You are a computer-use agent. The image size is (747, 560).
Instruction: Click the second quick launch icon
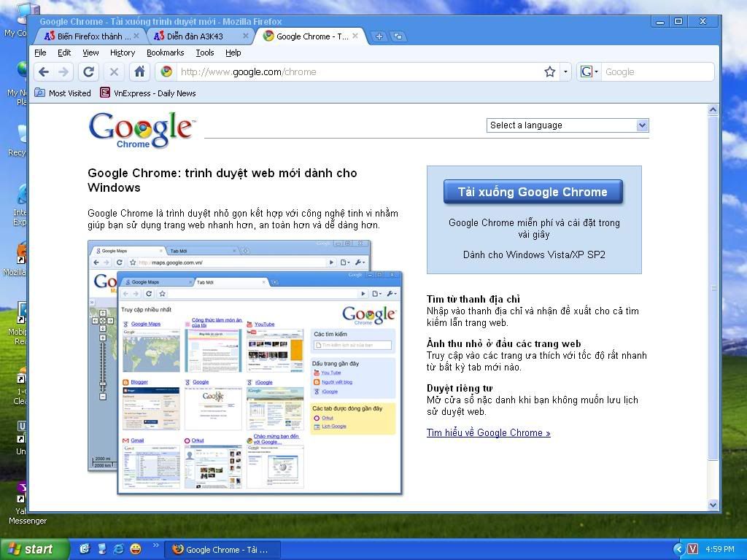tap(101, 549)
